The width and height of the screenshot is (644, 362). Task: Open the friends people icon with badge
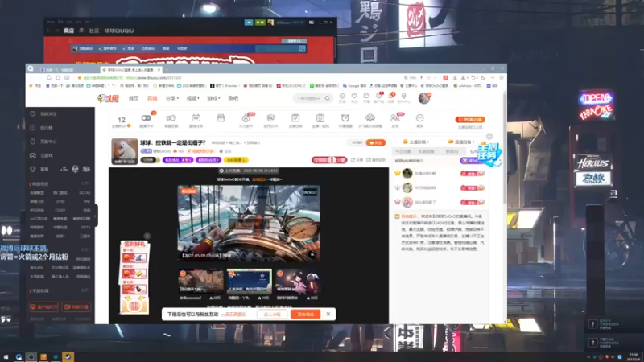394,118
